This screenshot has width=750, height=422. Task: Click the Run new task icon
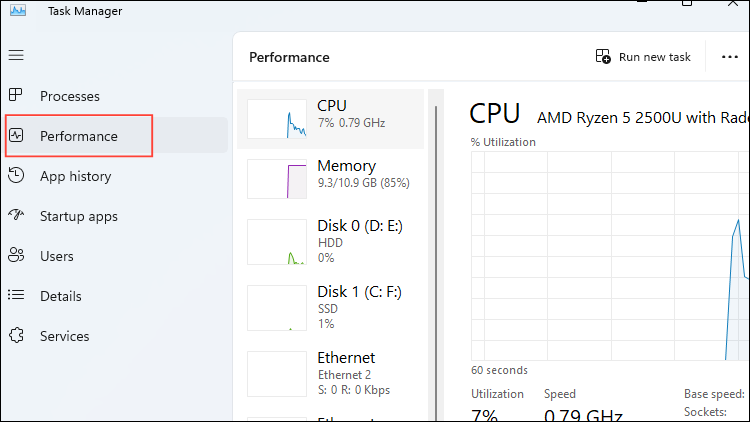pos(603,57)
